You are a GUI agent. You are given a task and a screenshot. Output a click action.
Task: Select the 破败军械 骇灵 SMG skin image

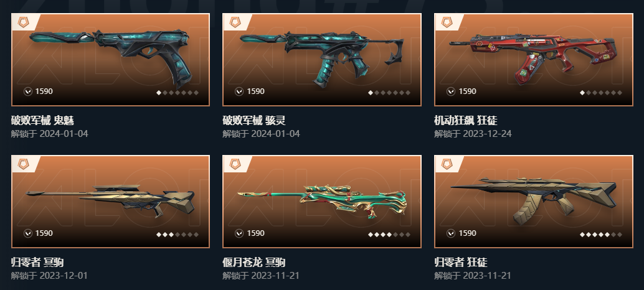point(322,57)
